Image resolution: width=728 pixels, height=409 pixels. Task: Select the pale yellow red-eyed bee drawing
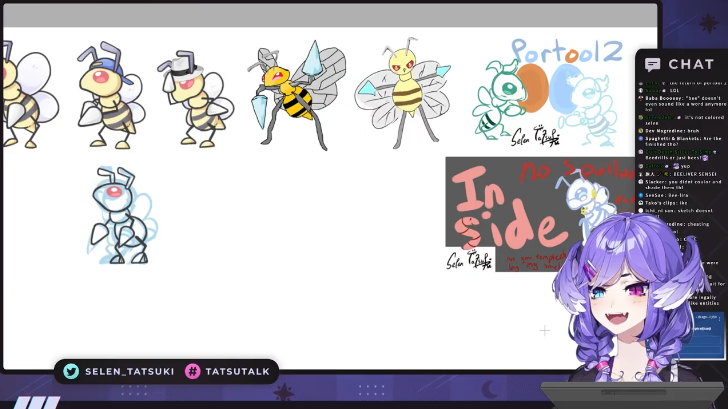[402, 93]
